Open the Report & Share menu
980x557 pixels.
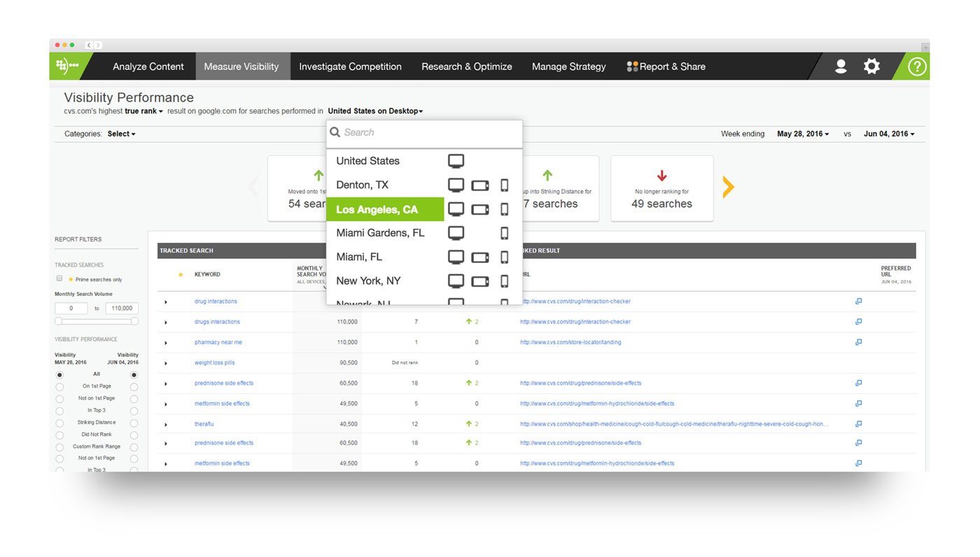tap(666, 66)
